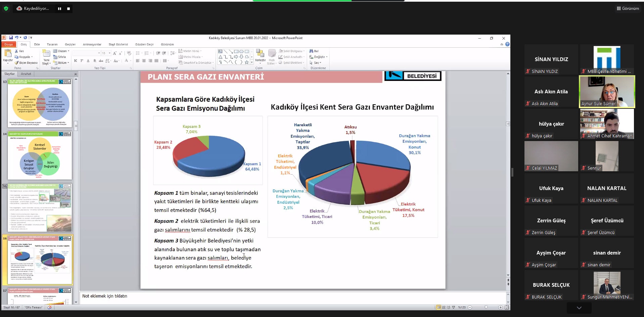Undo the last action in PowerPoint
This screenshot has height=317, width=644.
pos(16,38)
